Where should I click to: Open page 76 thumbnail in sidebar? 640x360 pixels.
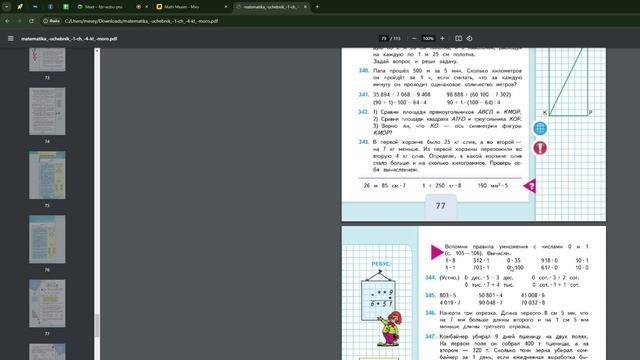point(47,239)
